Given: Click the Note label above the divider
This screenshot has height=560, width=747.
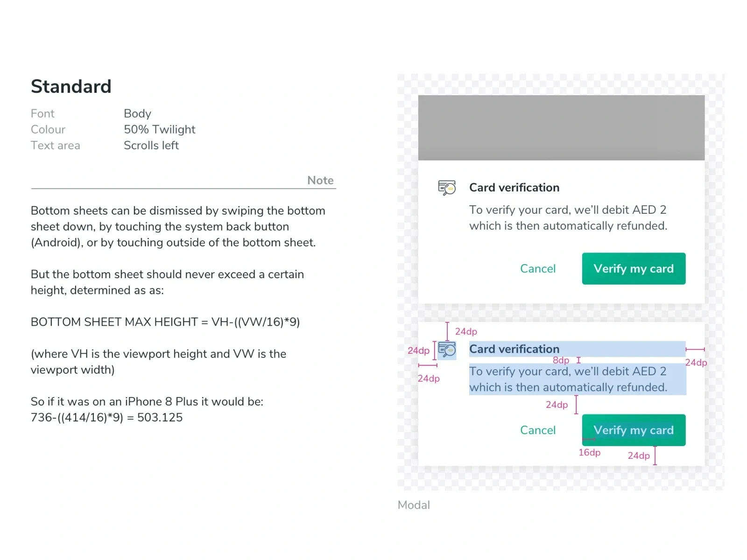Looking at the screenshot, I should [320, 181].
